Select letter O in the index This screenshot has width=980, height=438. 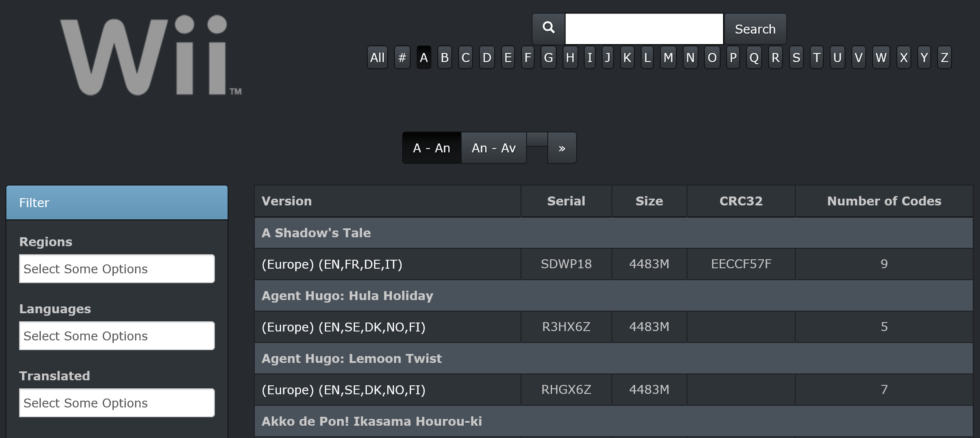[712, 57]
